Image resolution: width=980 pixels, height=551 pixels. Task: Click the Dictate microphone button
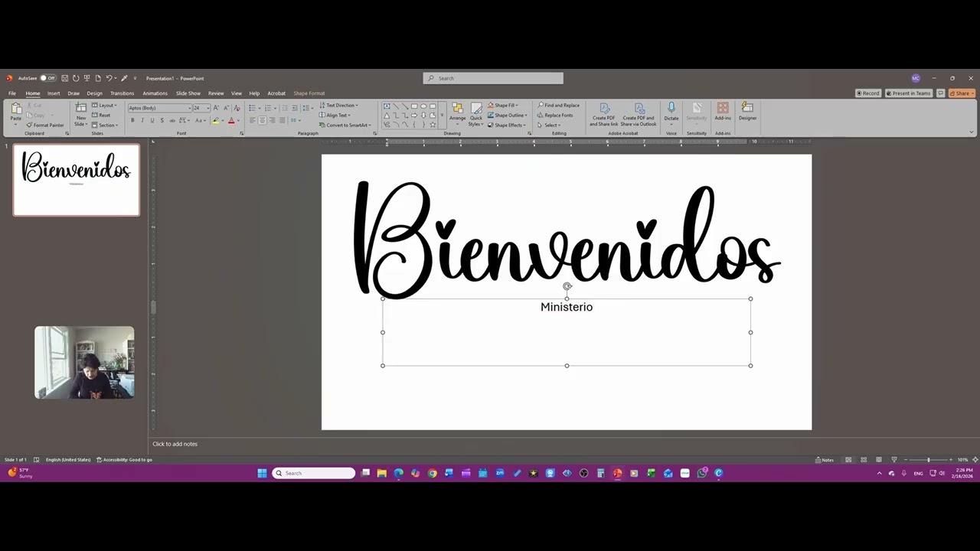[671, 112]
